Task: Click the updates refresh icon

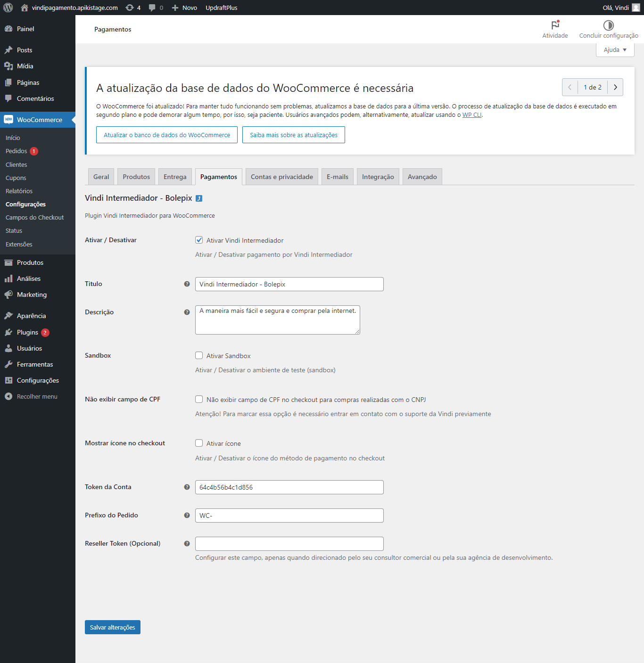Action: click(x=130, y=8)
